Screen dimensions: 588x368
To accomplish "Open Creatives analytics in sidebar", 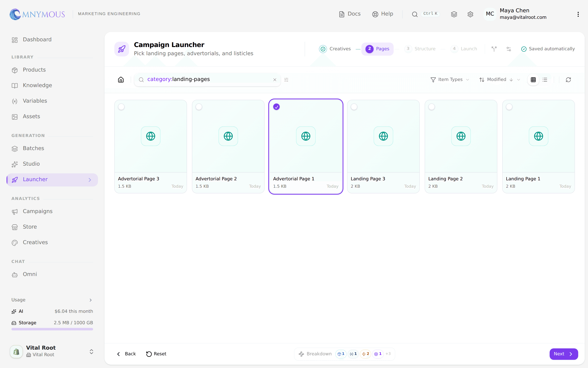I will point(52,242).
